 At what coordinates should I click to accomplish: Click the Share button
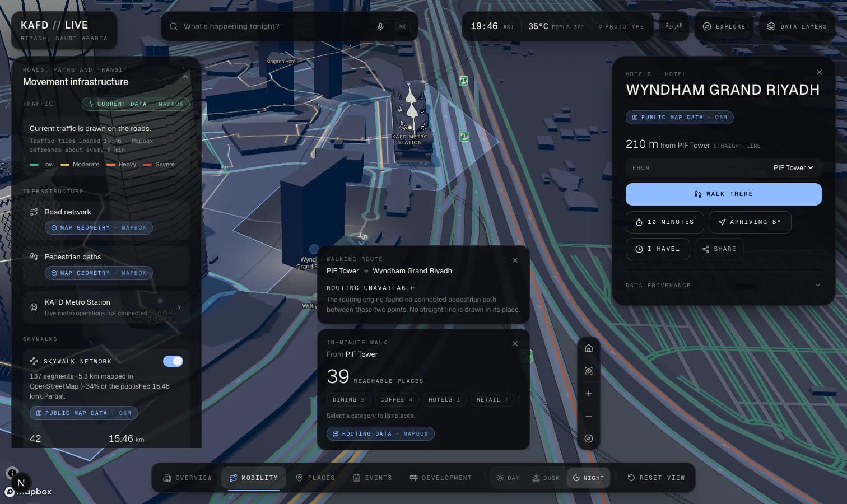[x=719, y=249]
